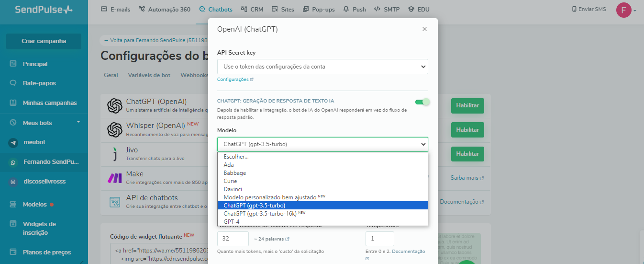Click the WhatsApp icon beside Fernando SendPulse
Viewport: 644px width, 264px height.
point(13,162)
